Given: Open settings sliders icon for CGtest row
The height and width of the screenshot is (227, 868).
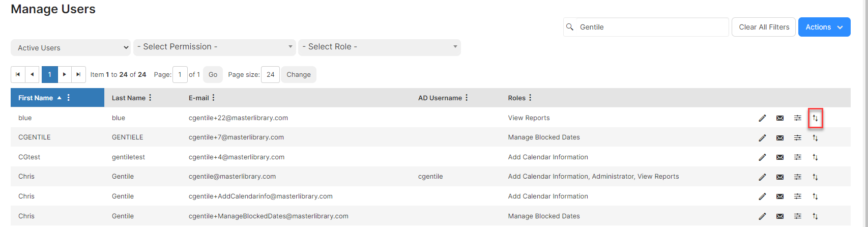Looking at the screenshot, I should 798,157.
